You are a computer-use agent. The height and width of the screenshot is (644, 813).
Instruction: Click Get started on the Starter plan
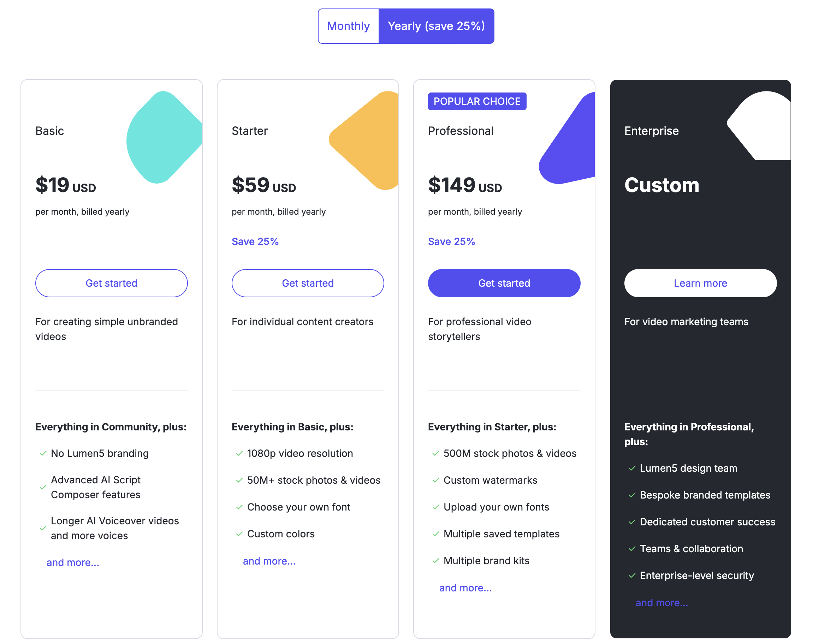pos(308,283)
